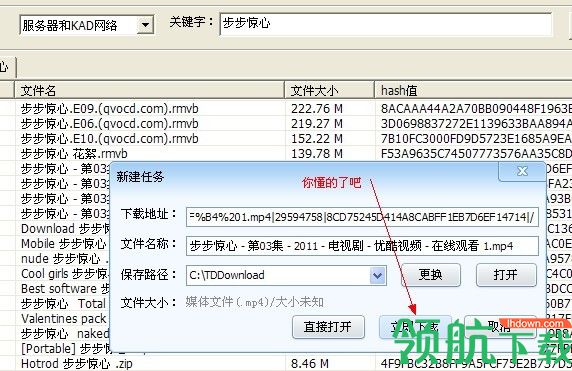This screenshot has height=371, width=572.
Task: Select the row 步步惊心 Total
Action: click(63, 304)
